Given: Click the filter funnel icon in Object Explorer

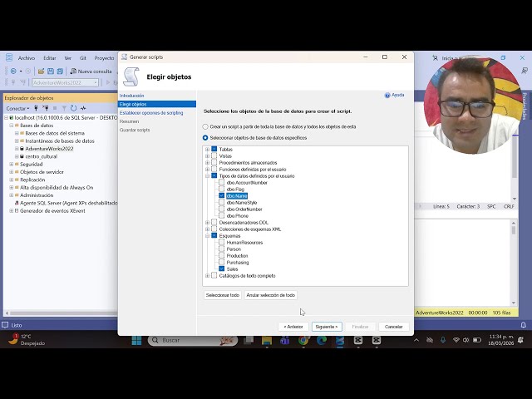Looking at the screenshot, I should coord(64,108).
